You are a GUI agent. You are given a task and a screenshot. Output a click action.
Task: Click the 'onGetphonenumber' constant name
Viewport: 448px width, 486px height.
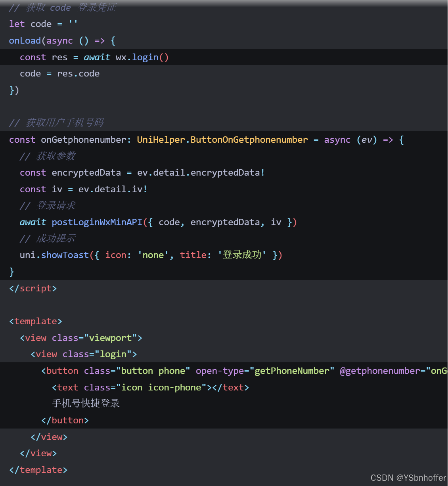pyautogui.click(x=83, y=140)
